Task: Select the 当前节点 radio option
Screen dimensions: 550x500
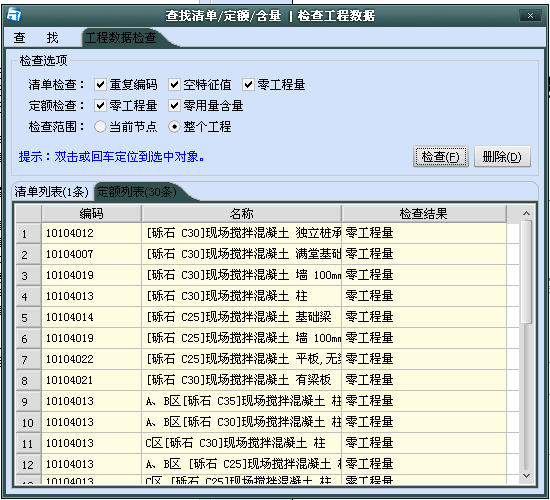Action: pyautogui.click(x=100, y=127)
